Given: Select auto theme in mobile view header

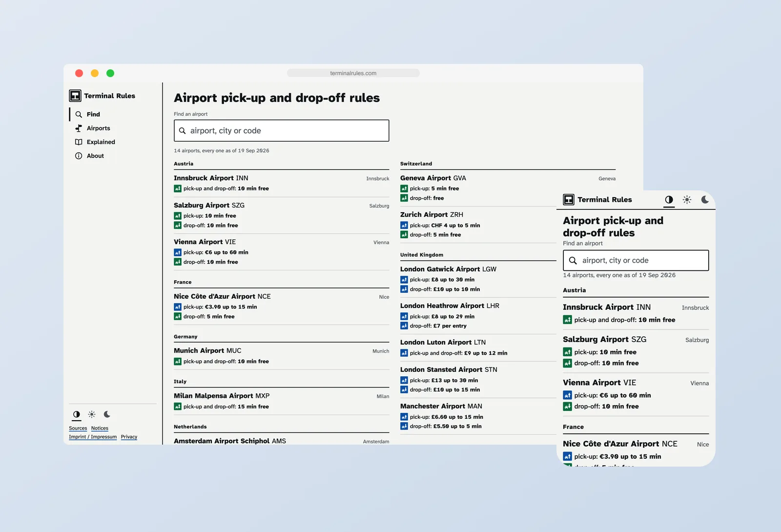Looking at the screenshot, I should [x=669, y=200].
